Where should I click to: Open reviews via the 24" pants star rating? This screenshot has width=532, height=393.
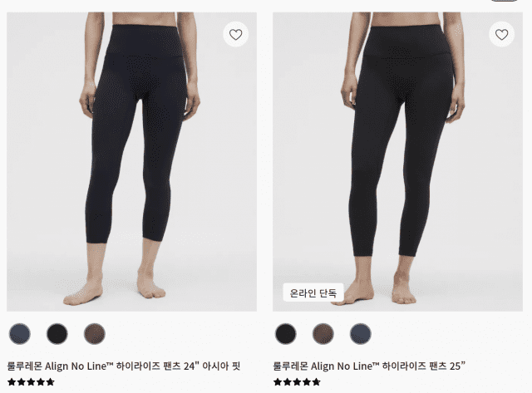[x=31, y=382]
